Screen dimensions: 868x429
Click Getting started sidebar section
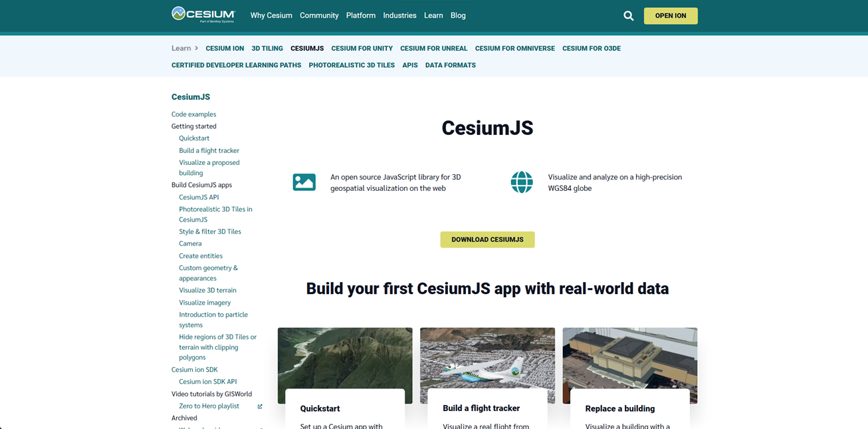(194, 126)
